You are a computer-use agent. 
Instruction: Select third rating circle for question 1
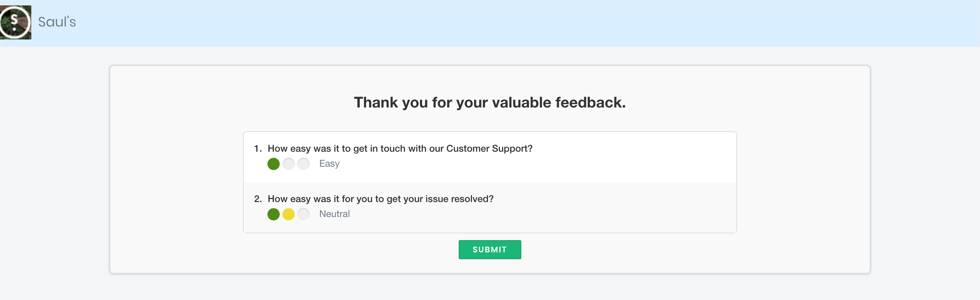[x=303, y=164]
